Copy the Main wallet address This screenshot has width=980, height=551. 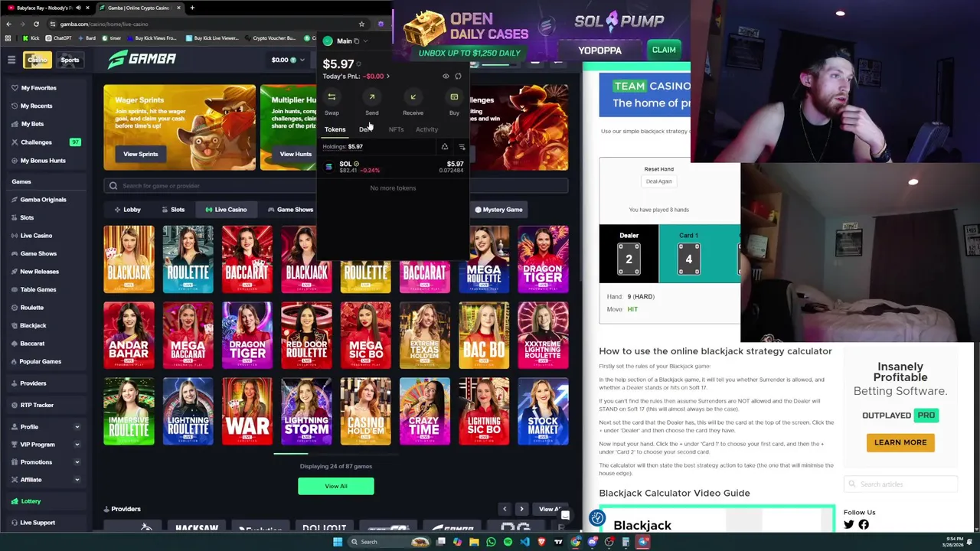[356, 41]
